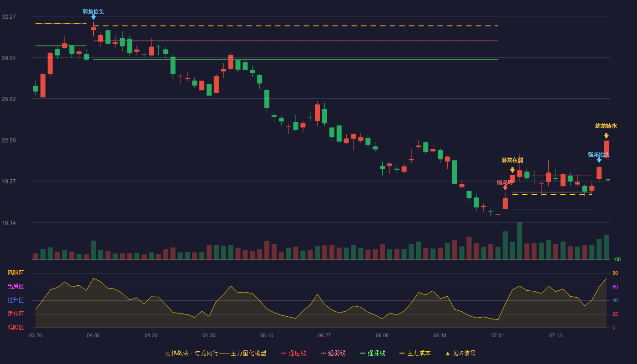Click the green 强撑线 legend line symbol
This screenshot has height=364, width=637.
(x=363, y=354)
